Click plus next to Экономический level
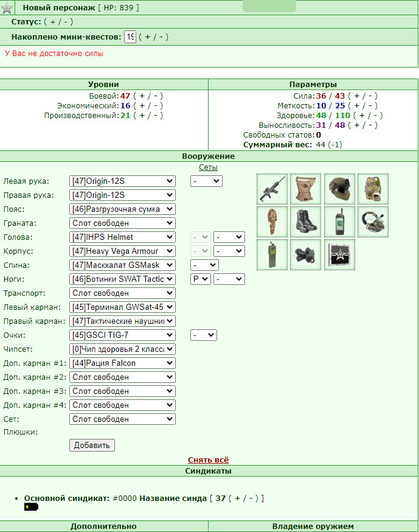Image resolution: width=419 pixels, height=532 pixels. (x=142, y=106)
